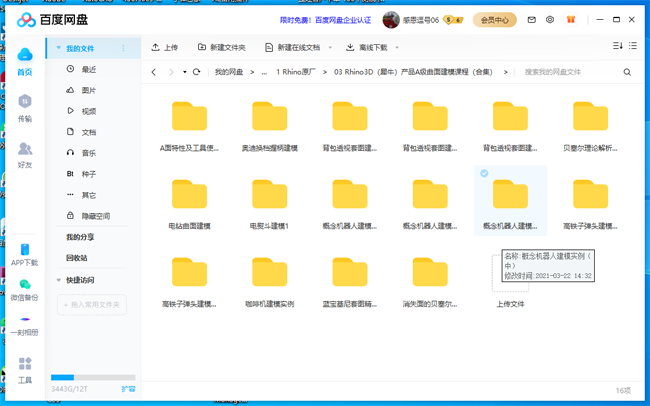Open the 首页 home section in sidebar
This screenshot has height=406, width=650.
(25, 62)
